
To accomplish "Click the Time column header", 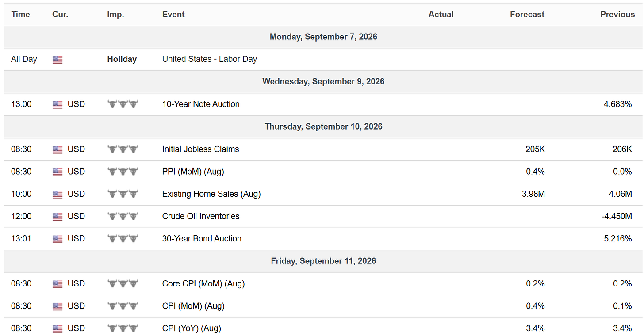I will (x=20, y=15).
